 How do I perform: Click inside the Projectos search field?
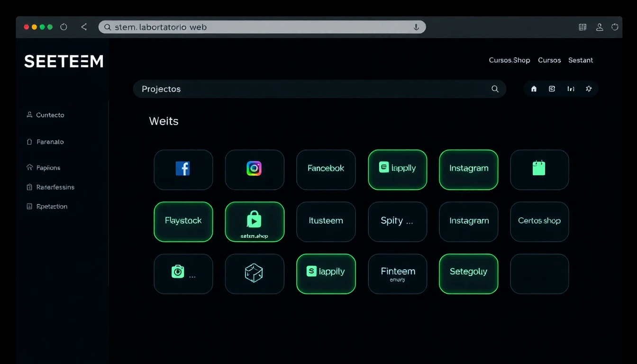(284, 89)
